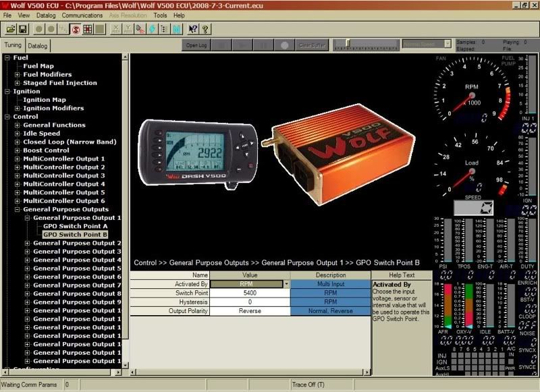Viewport: 540px width, 392px height.
Task: Open the File menu
Action: click(7, 16)
